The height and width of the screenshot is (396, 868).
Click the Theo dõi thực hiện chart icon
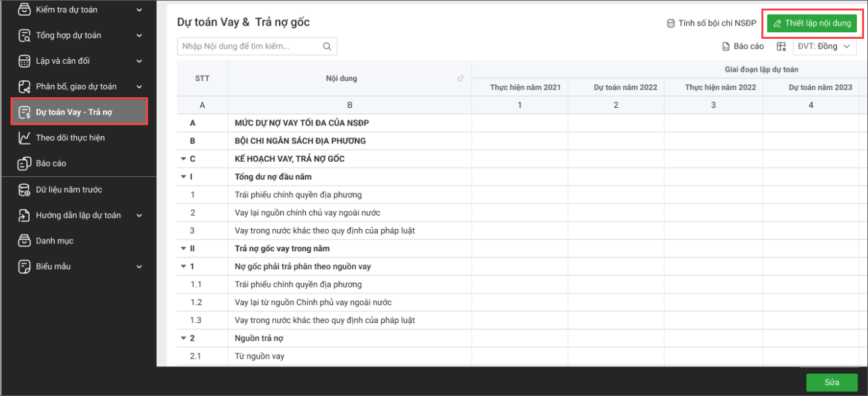pyautogui.click(x=24, y=137)
